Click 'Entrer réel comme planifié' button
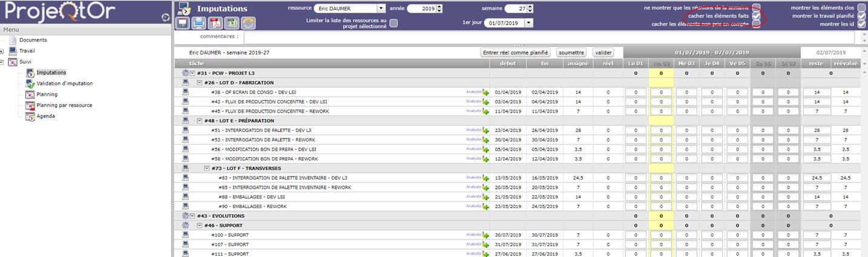The height and width of the screenshot is (257, 868). [x=515, y=53]
